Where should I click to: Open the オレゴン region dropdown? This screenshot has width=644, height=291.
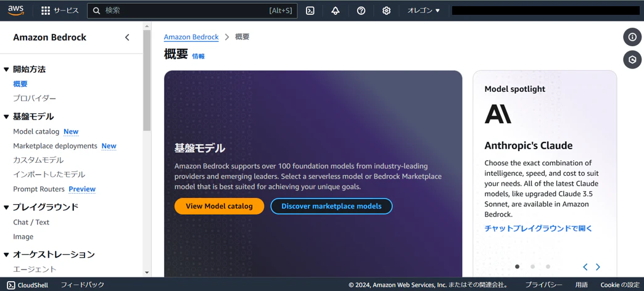coord(423,10)
